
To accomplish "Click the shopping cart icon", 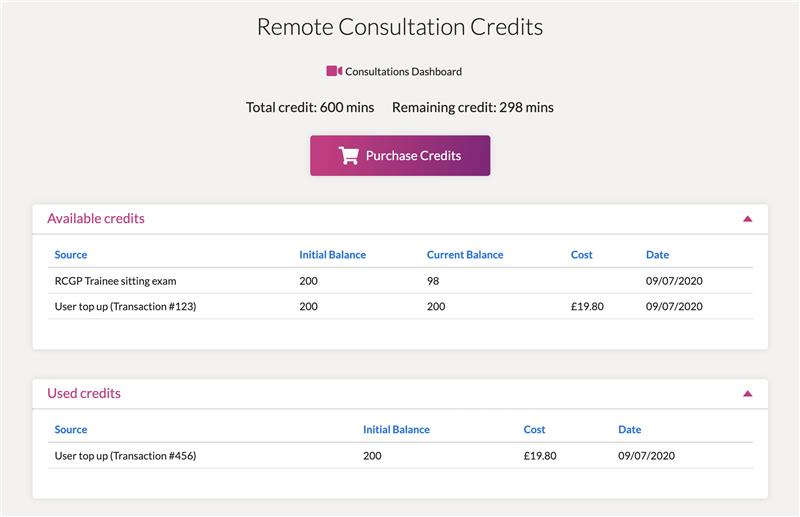I will 348,156.
